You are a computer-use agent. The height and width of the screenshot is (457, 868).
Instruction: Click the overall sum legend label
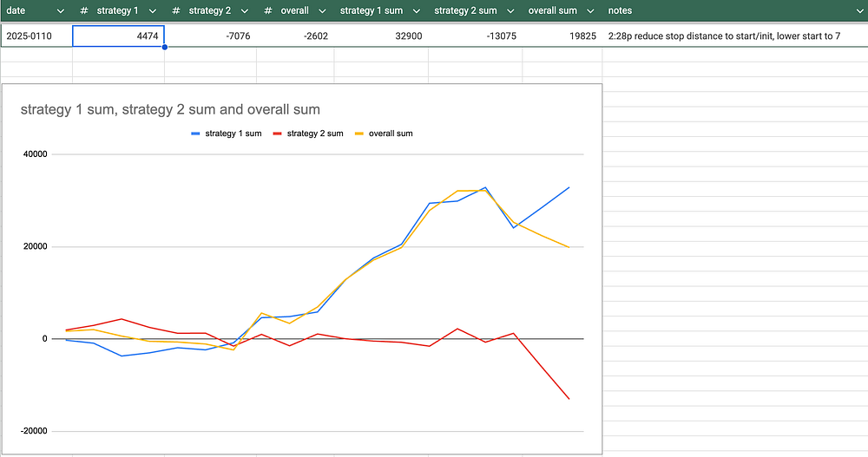391,134
